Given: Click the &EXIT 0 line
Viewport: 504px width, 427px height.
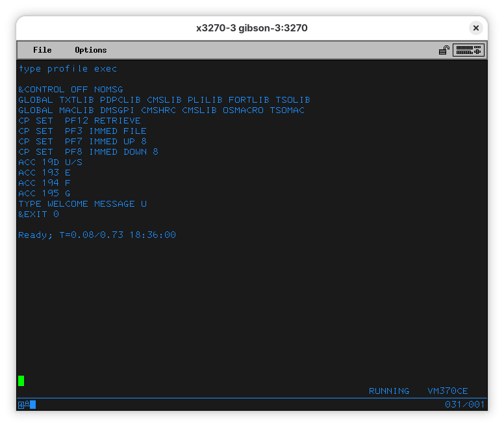Looking at the screenshot, I should click(38, 214).
